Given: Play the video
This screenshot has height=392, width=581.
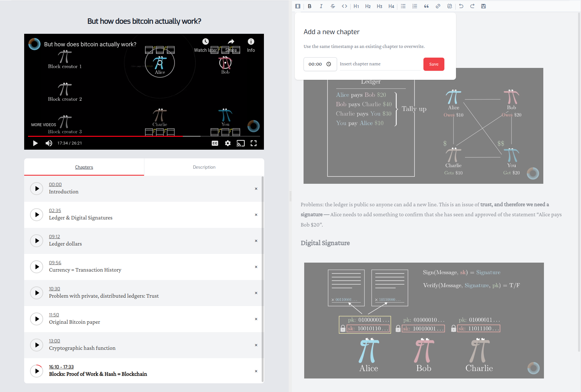Looking at the screenshot, I should 35,143.
